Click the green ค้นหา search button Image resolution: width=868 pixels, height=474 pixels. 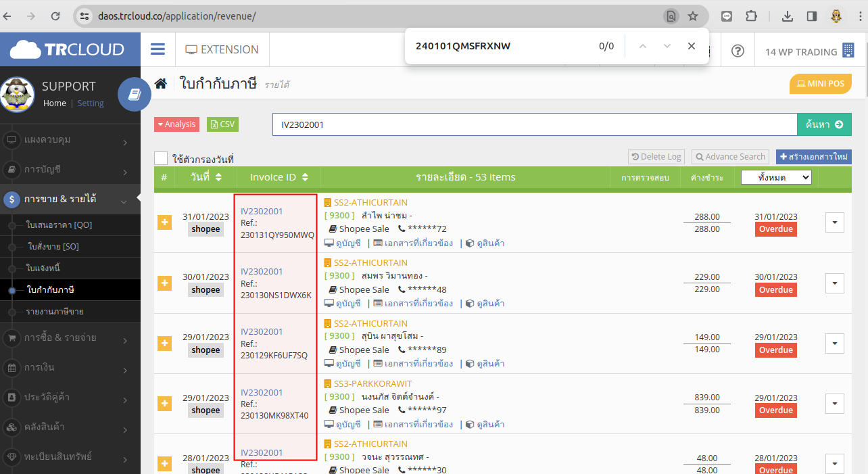[x=824, y=124]
